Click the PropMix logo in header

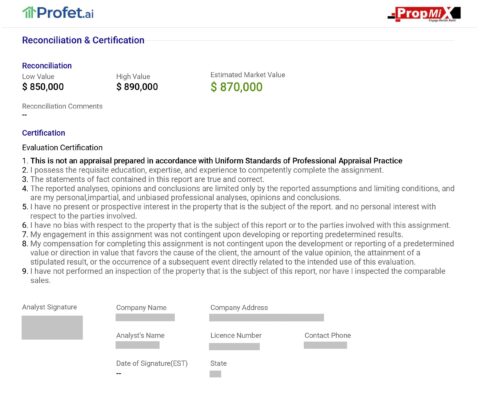click(424, 14)
